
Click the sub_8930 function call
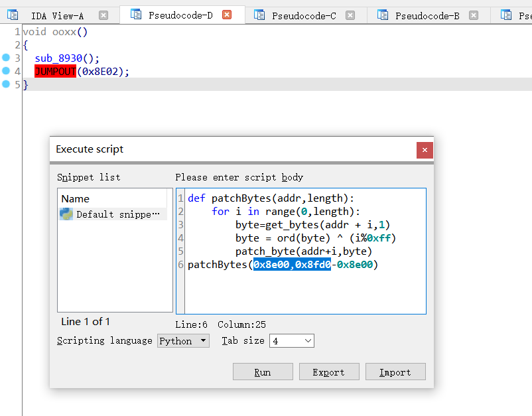click(x=58, y=58)
